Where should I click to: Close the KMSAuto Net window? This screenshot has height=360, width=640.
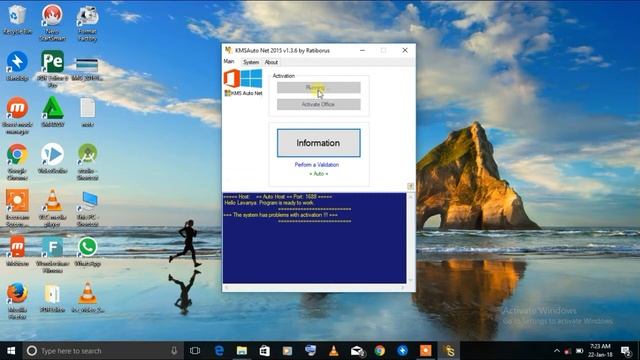coord(405,50)
